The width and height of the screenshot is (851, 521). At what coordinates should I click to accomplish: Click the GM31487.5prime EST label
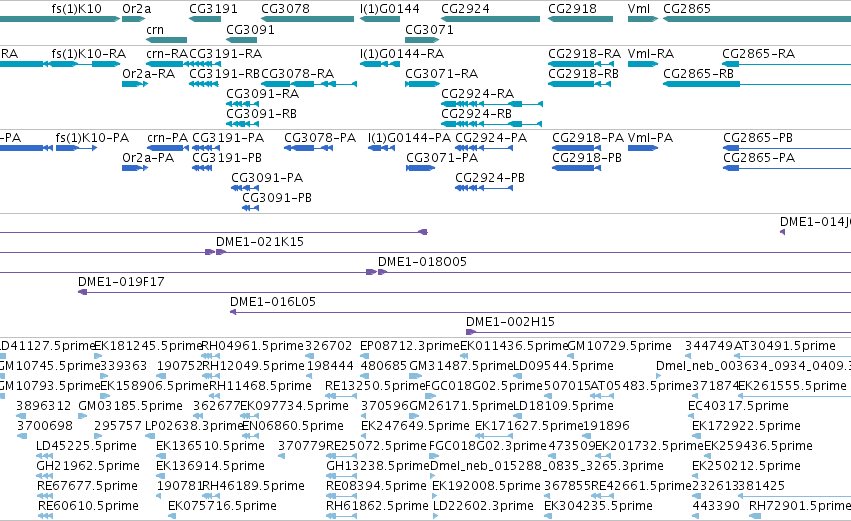point(460,366)
